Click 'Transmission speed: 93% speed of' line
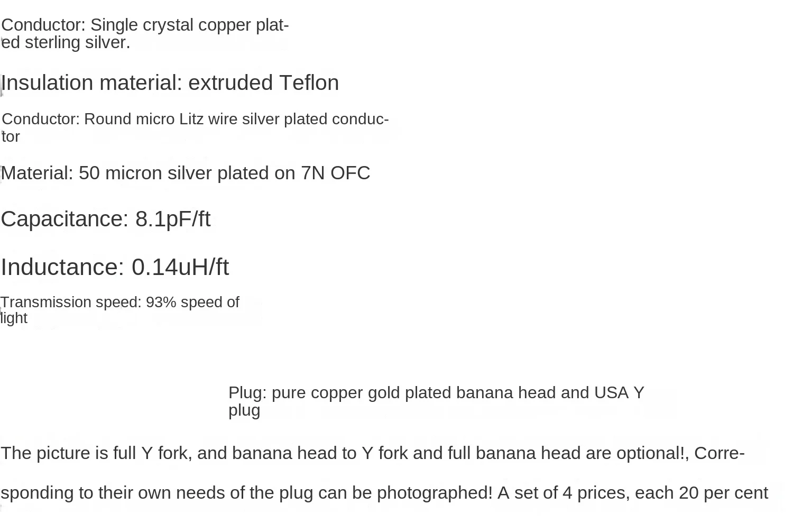The height and width of the screenshot is (532, 793). click(x=120, y=302)
